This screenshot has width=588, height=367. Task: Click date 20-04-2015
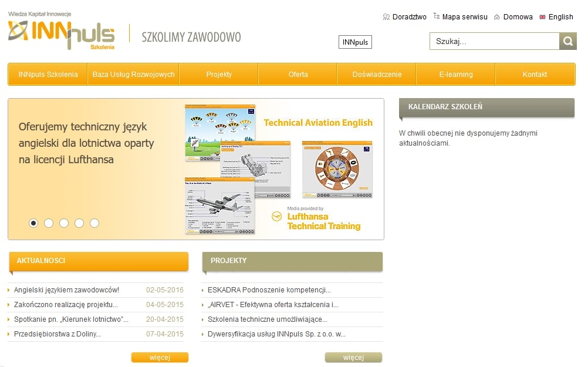(165, 319)
